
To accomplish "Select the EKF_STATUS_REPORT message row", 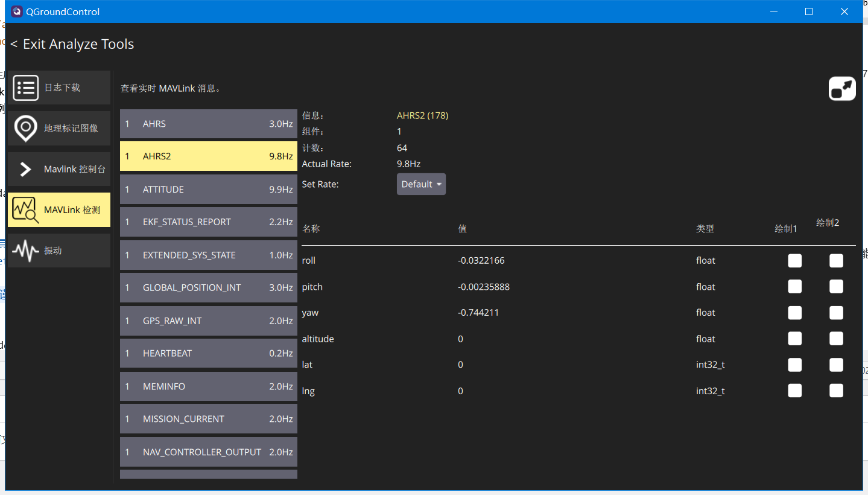I will pyautogui.click(x=209, y=222).
